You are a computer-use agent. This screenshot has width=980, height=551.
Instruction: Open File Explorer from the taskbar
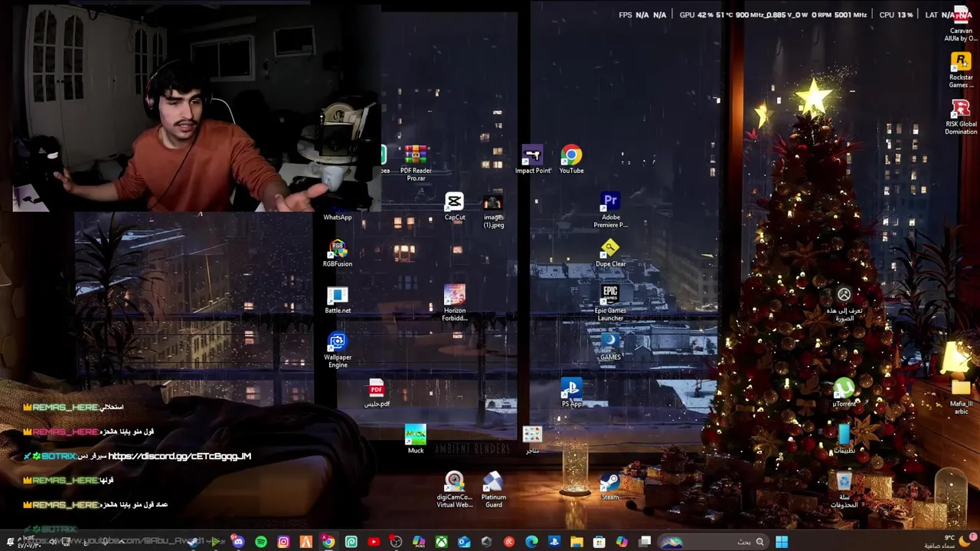577,542
